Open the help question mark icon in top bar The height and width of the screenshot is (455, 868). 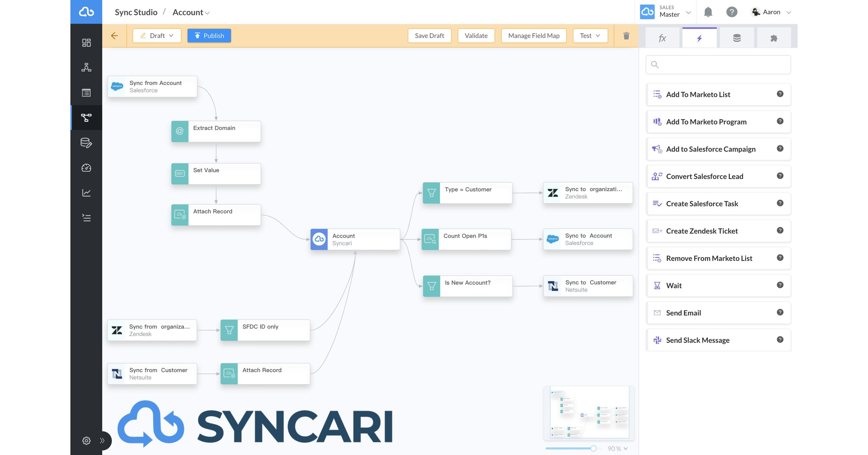pos(732,12)
